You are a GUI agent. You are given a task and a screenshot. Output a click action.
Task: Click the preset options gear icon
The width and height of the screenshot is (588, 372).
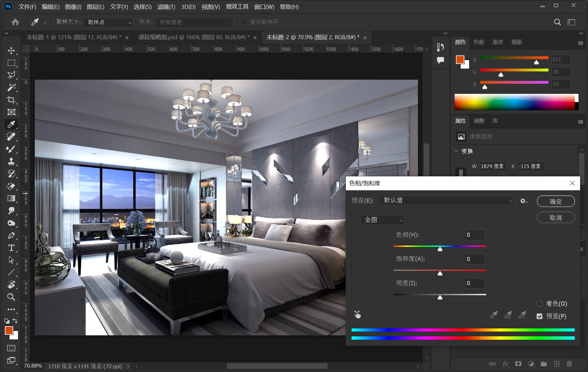click(524, 201)
